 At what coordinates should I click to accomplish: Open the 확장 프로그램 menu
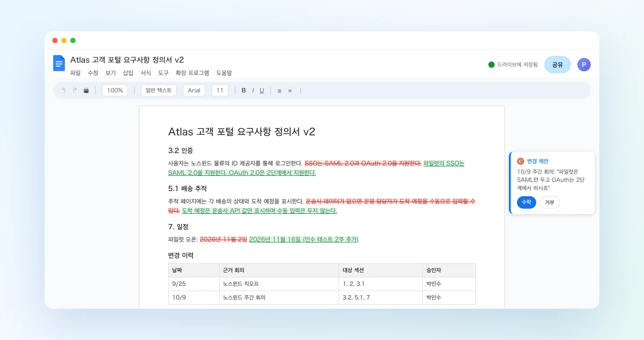click(192, 73)
